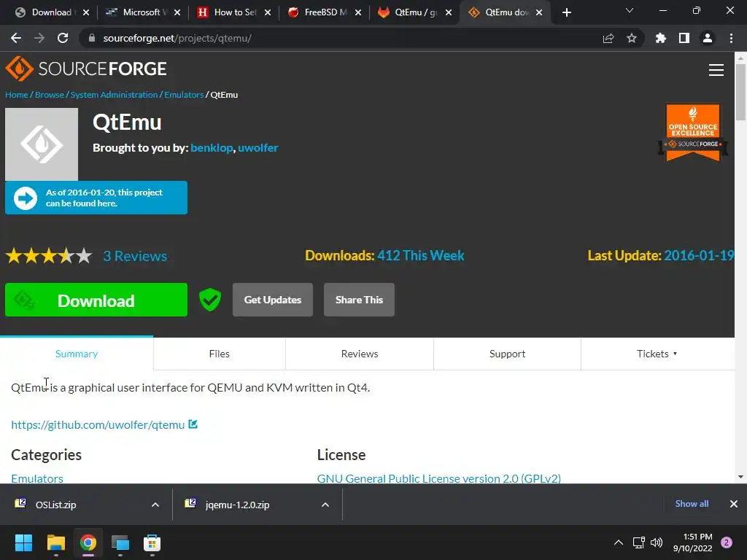Click the green verified shield icon
The image size is (747, 560).
(209, 300)
